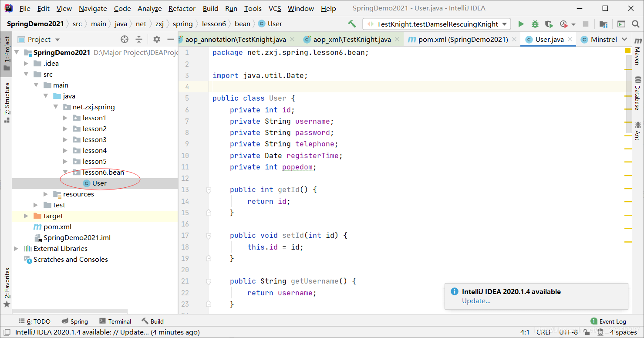This screenshot has width=644, height=338.
Task: Open run configuration dropdown TestKnight.testDamselRescuingKnight
Action: pos(437,24)
